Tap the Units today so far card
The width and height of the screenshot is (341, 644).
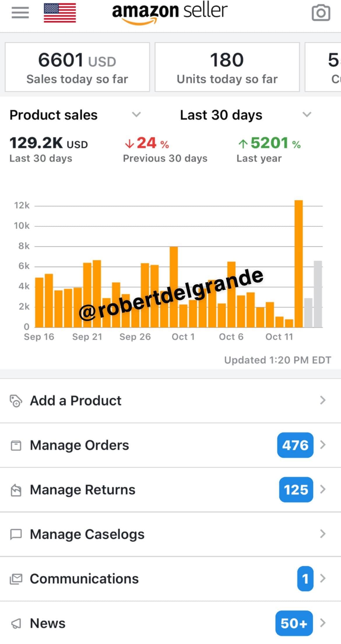pyautogui.click(x=227, y=67)
